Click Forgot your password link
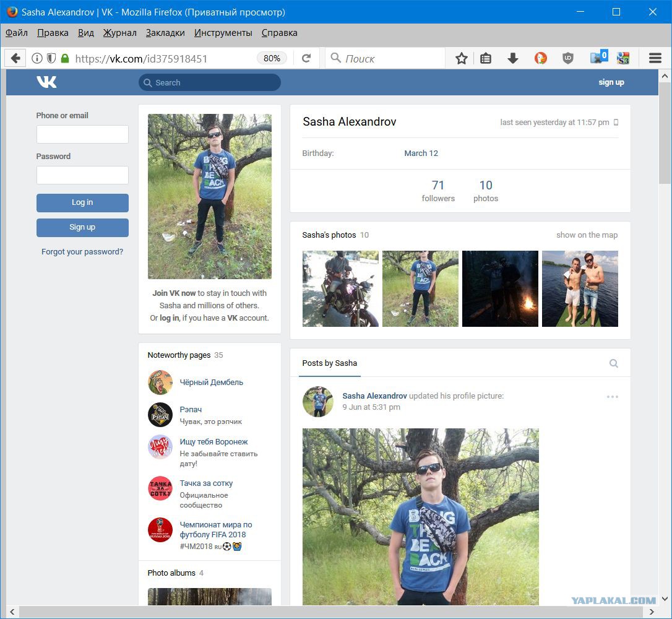This screenshot has width=672, height=619. coord(82,252)
